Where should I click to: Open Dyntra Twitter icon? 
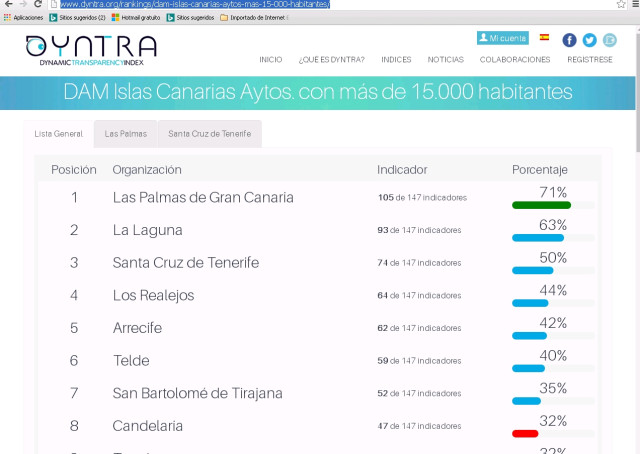point(589,40)
